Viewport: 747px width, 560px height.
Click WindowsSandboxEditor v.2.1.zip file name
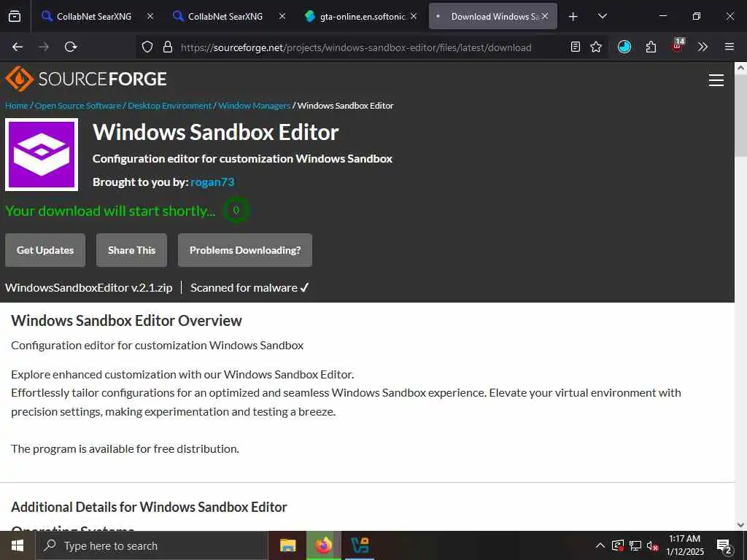(88, 287)
